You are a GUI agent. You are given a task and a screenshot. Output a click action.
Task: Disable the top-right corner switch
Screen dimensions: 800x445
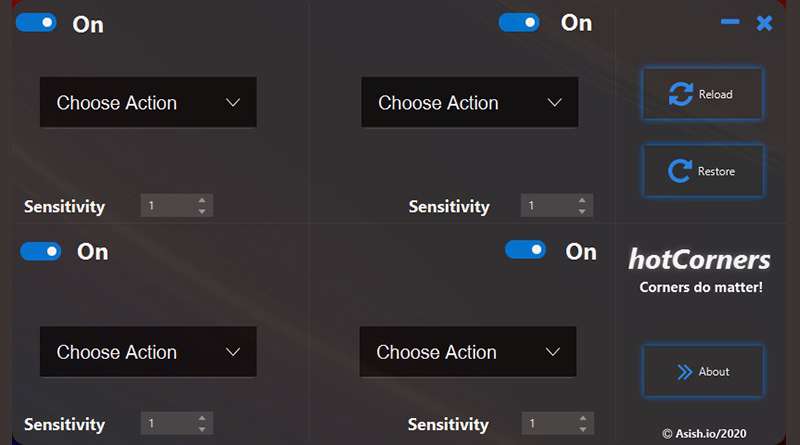[x=519, y=22]
